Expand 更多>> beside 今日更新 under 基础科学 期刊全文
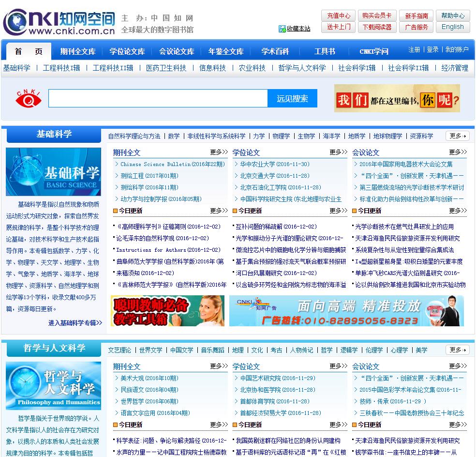This screenshot has height=457, width=476. click(219, 211)
